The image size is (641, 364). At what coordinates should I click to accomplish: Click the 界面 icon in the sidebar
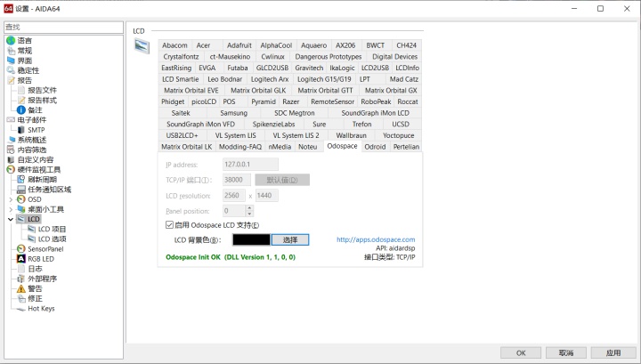pyautogui.click(x=11, y=61)
